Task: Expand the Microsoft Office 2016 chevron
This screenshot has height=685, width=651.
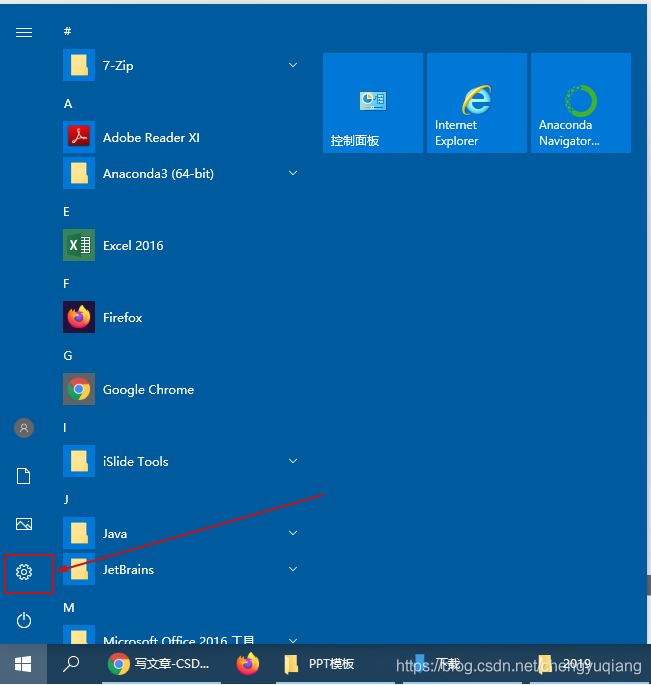Action: coord(293,640)
